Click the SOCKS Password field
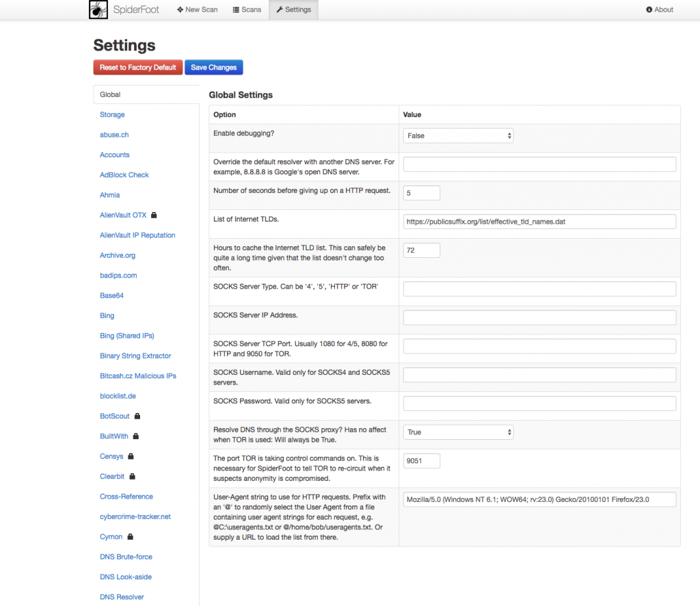The width and height of the screenshot is (700, 606). tap(539, 404)
